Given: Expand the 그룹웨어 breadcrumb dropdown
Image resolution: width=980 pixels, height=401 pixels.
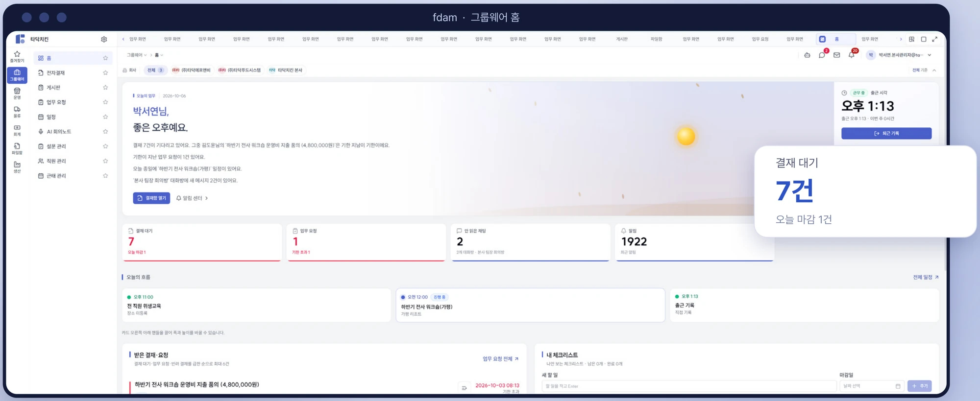Looking at the screenshot, I should (137, 55).
